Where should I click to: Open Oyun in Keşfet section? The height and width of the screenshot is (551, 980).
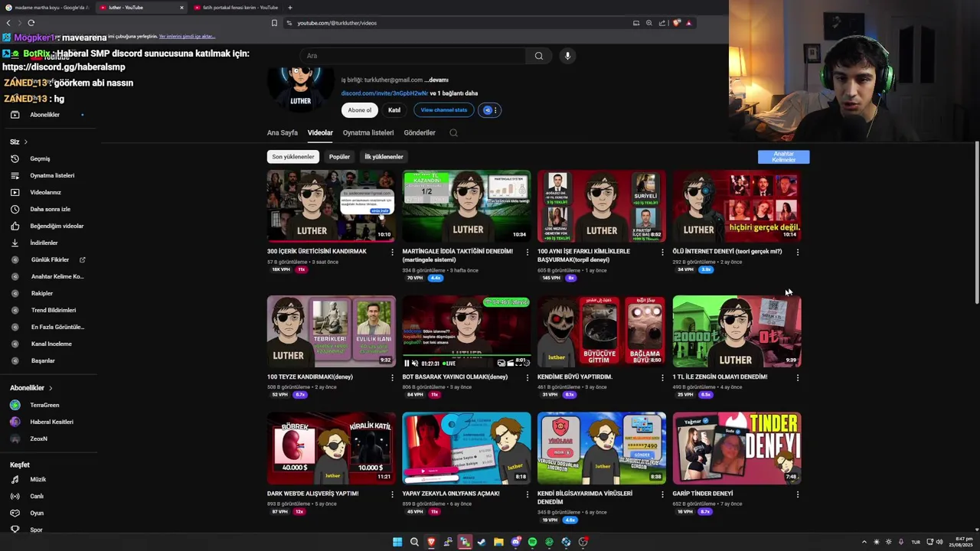[37, 513]
